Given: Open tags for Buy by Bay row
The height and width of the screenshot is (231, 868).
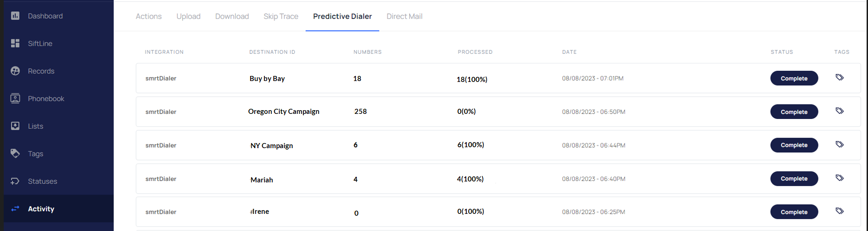Looking at the screenshot, I should pos(840,77).
